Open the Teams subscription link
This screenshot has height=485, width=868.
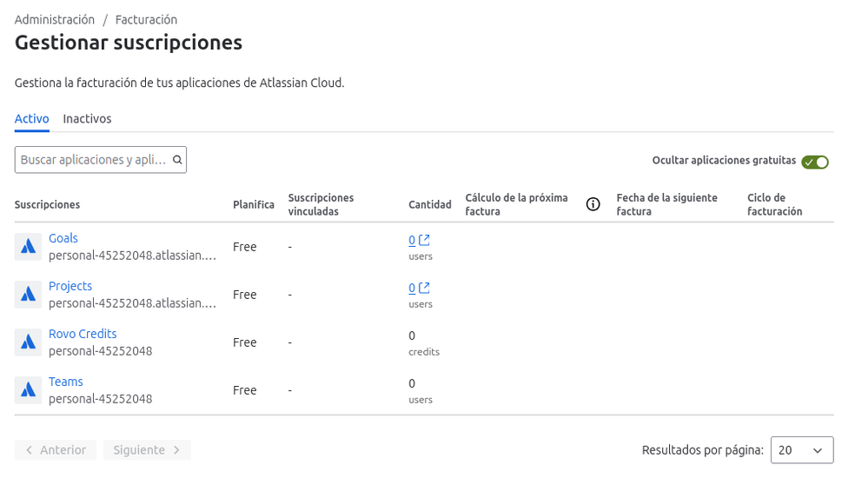click(x=65, y=382)
